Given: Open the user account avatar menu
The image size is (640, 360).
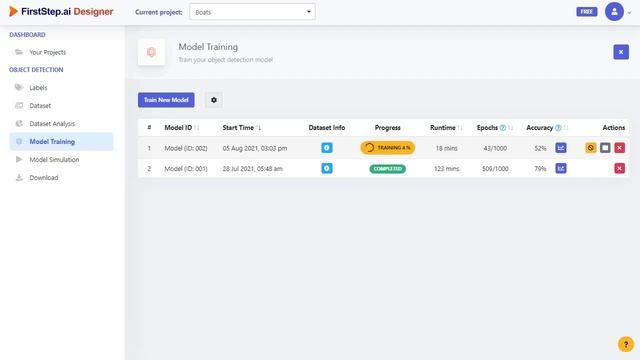Looking at the screenshot, I should point(614,12).
